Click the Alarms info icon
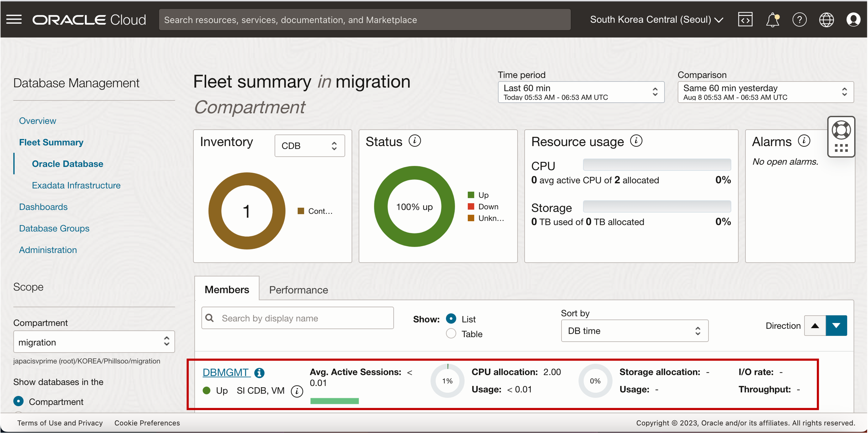The height and width of the screenshot is (433, 868). pos(804,141)
